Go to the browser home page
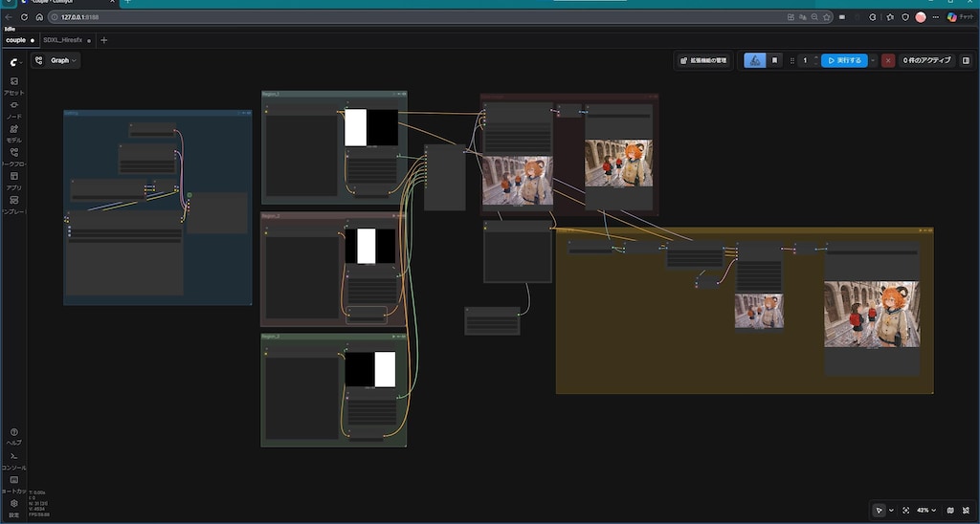Image resolution: width=980 pixels, height=524 pixels. (39, 17)
